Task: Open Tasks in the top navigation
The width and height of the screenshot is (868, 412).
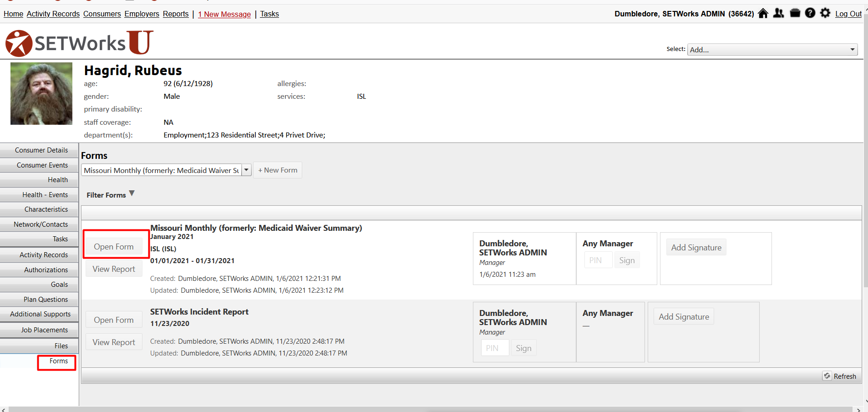Action: pyautogui.click(x=269, y=14)
